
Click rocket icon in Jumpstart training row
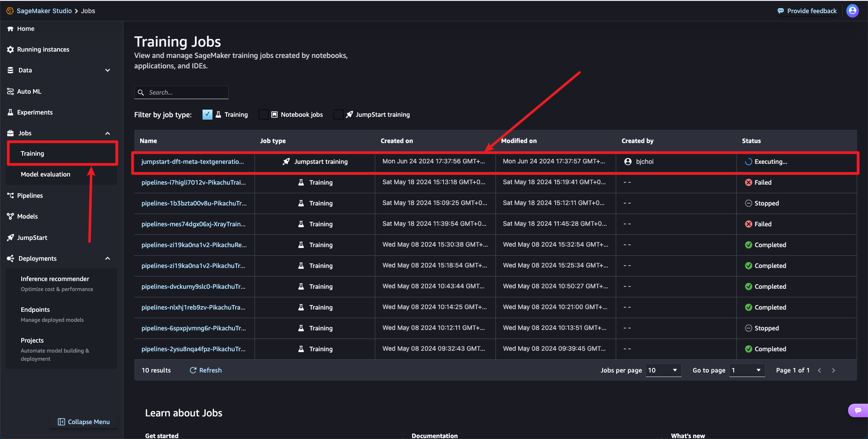point(286,162)
